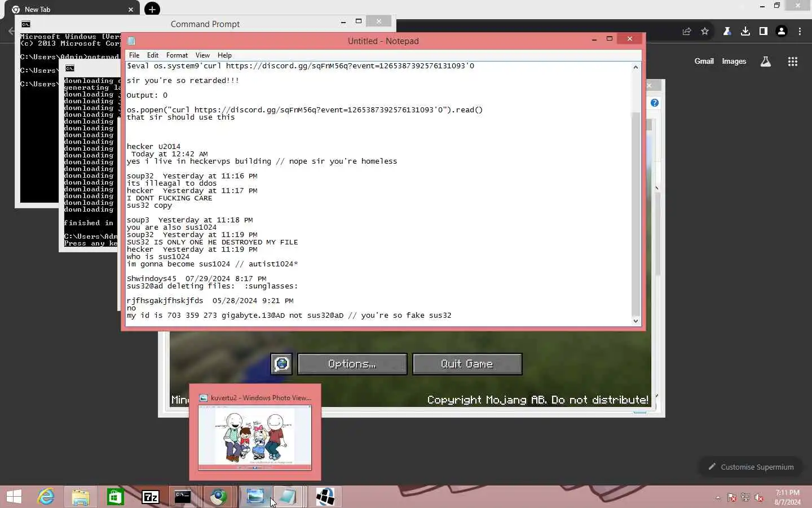Click the 'that sir should use this' line

click(180, 117)
